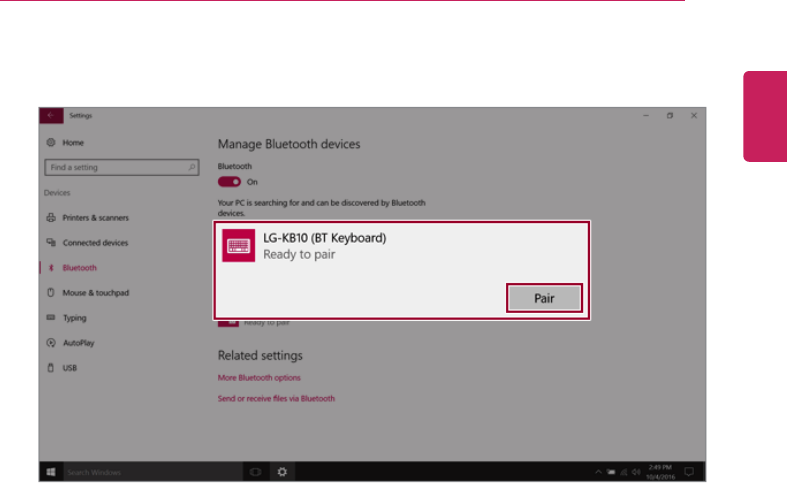Open Connected devices settings
This screenshot has width=787, height=504.
coord(95,243)
